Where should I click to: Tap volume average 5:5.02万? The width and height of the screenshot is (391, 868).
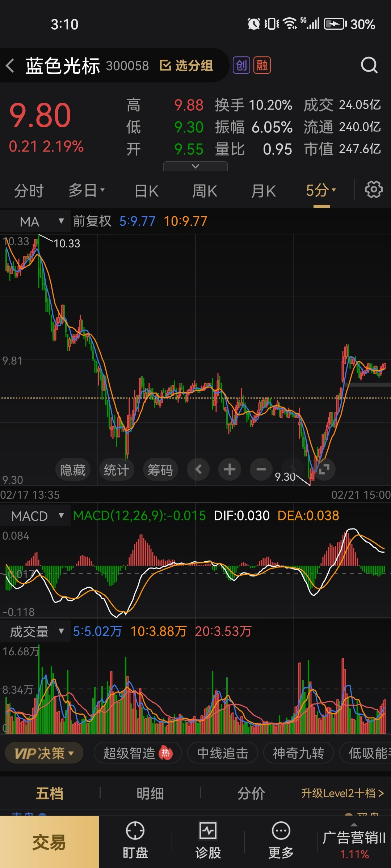pos(97,631)
